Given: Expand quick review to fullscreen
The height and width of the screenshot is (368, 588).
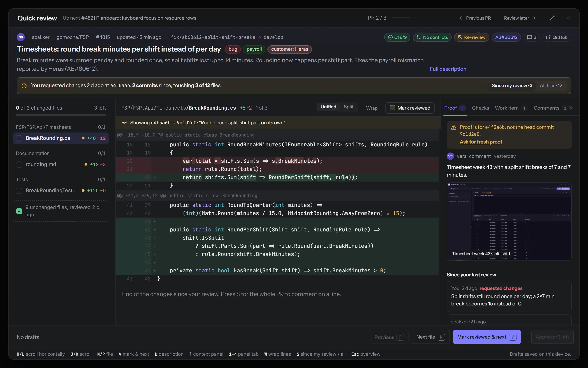Looking at the screenshot, I should pyautogui.click(x=552, y=18).
